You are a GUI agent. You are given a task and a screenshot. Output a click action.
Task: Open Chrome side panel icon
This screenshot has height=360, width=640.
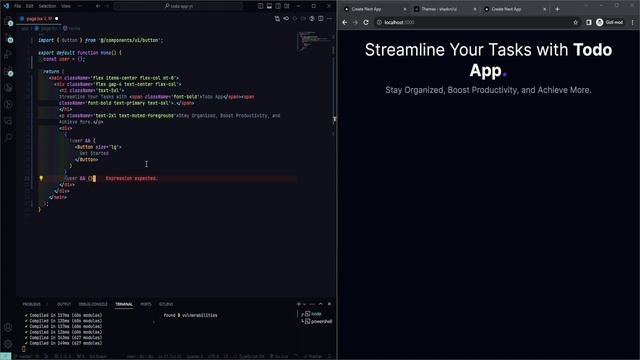tap(589, 22)
